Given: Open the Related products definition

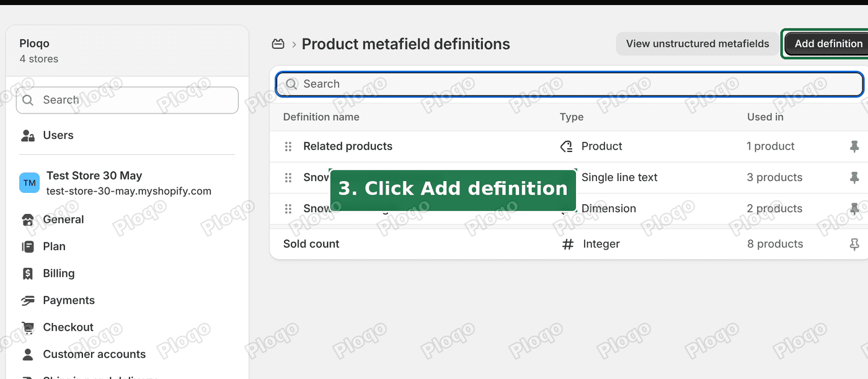Looking at the screenshot, I should (x=348, y=146).
